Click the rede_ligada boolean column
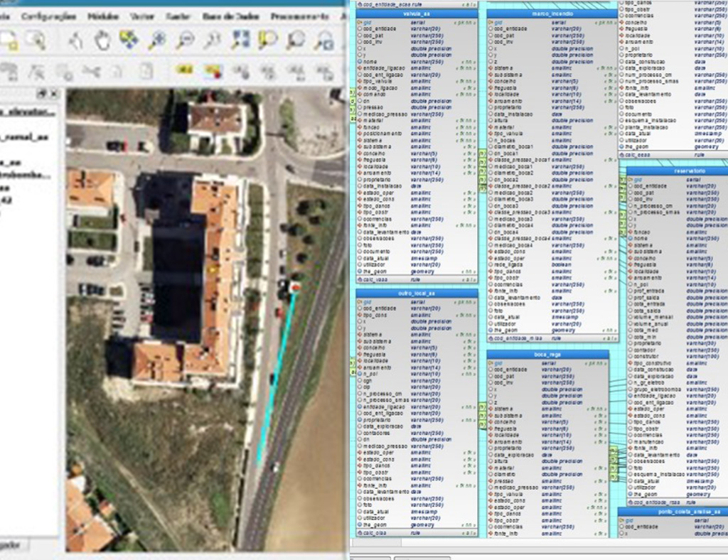 click(x=552, y=265)
